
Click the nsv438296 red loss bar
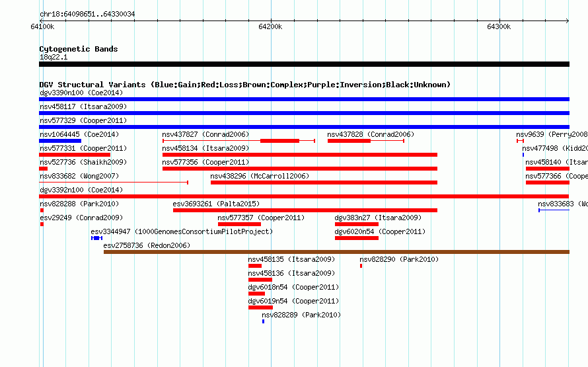tap(324, 183)
